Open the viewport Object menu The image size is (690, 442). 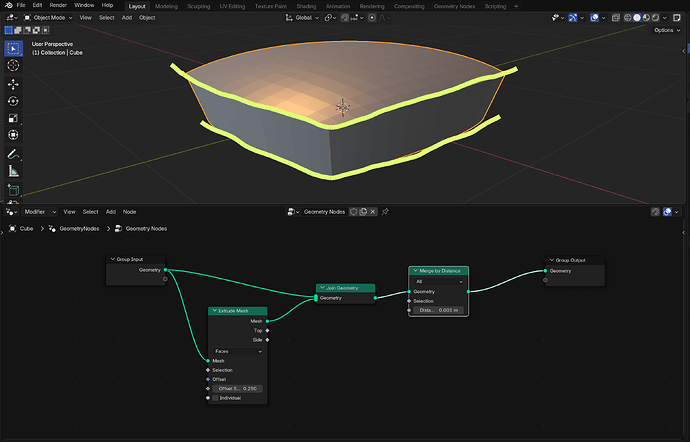coord(147,18)
